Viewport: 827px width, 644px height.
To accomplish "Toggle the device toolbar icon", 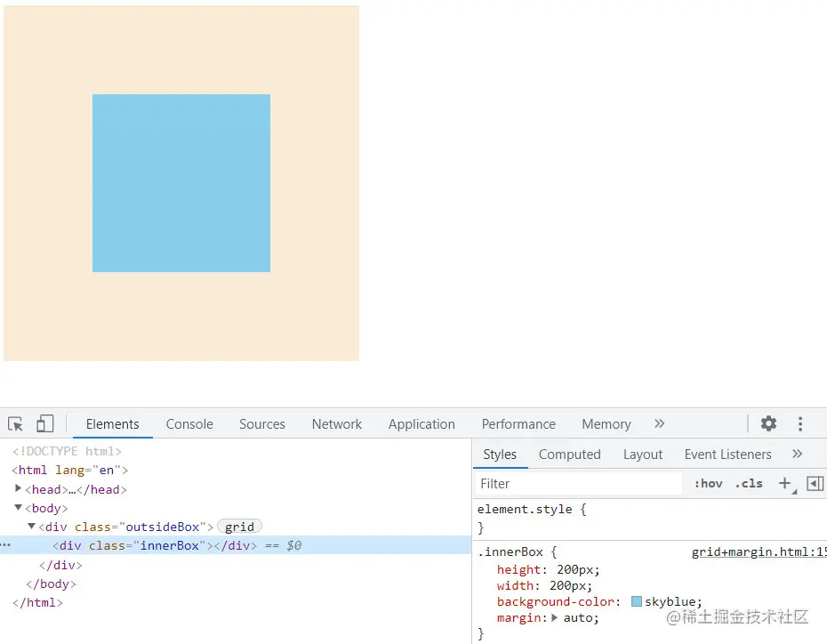I will click(44, 423).
